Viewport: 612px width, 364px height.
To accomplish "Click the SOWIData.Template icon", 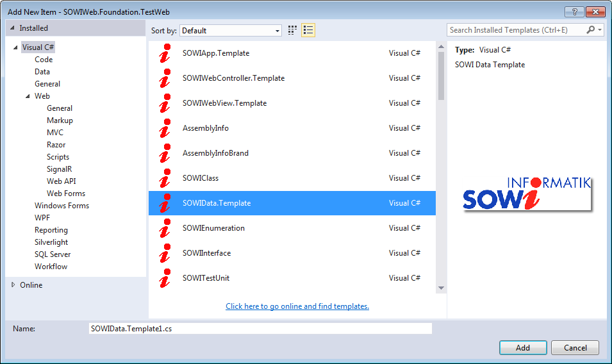I will (165, 203).
